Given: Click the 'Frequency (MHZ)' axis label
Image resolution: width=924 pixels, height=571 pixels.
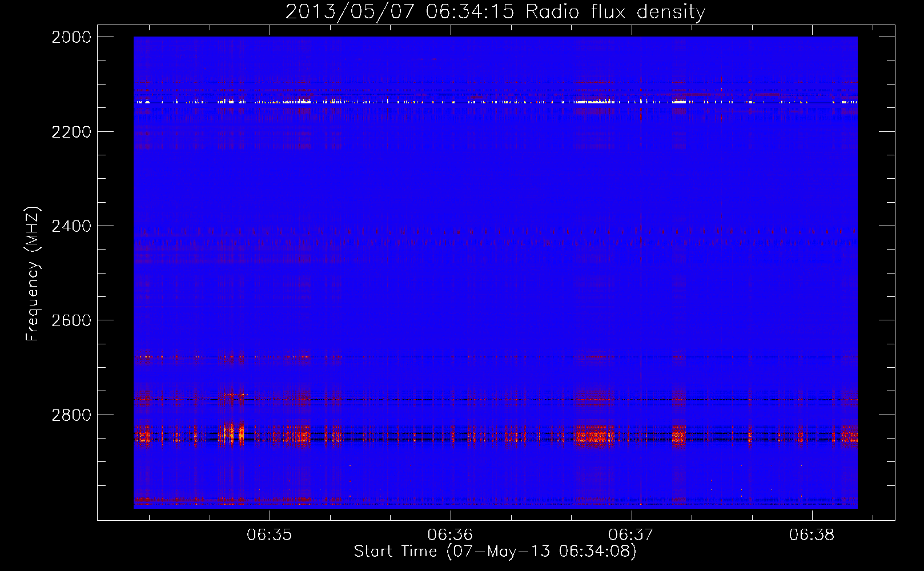Looking at the screenshot, I should (33, 274).
